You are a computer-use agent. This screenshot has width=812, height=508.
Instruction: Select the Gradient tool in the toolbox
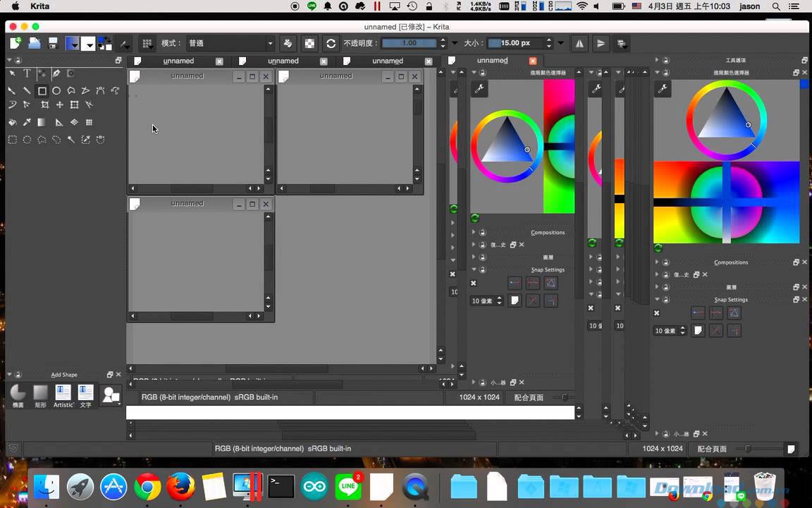(x=42, y=122)
